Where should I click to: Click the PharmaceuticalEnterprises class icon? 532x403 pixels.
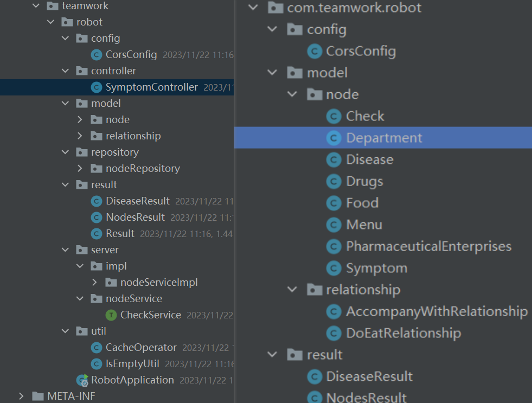[x=334, y=246]
